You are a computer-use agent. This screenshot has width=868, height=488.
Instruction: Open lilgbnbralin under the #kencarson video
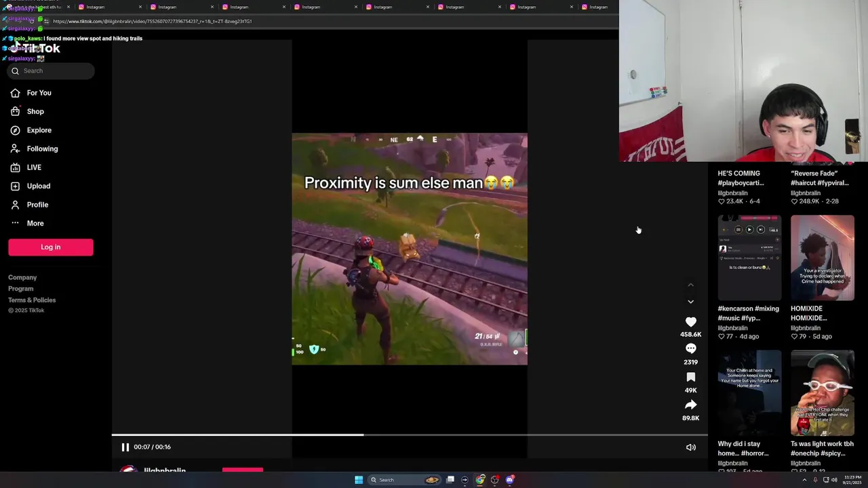(x=733, y=328)
